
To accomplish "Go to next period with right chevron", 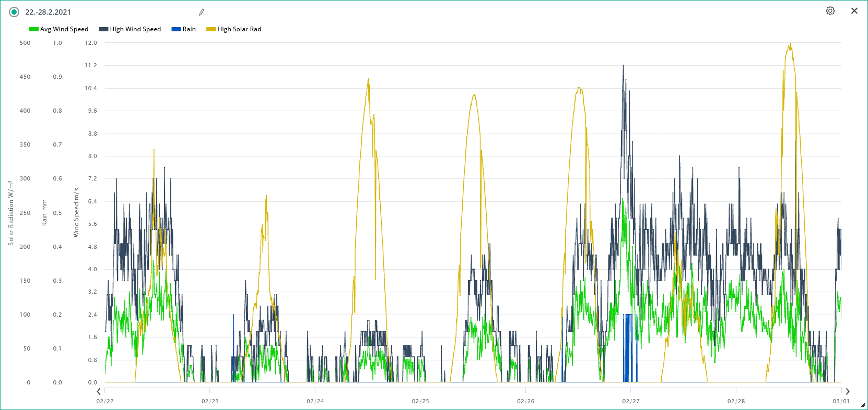I will click(847, 391).
